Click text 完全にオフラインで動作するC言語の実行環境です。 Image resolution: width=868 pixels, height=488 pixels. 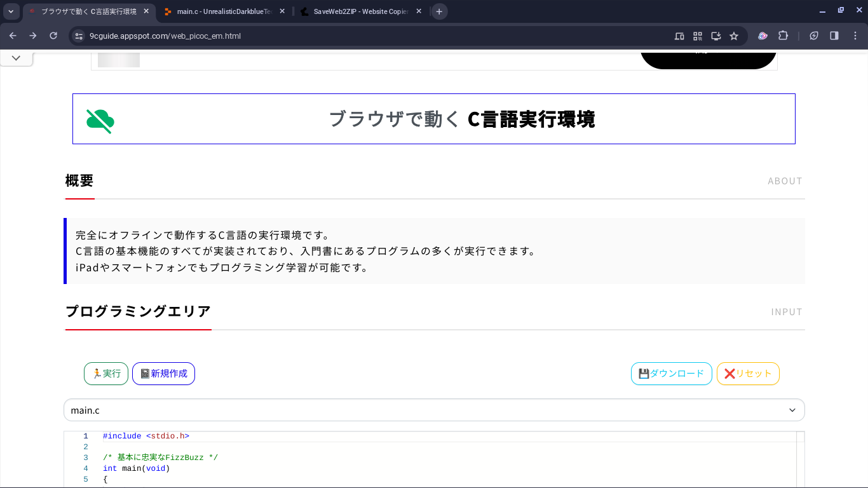[x=203, y=234]
